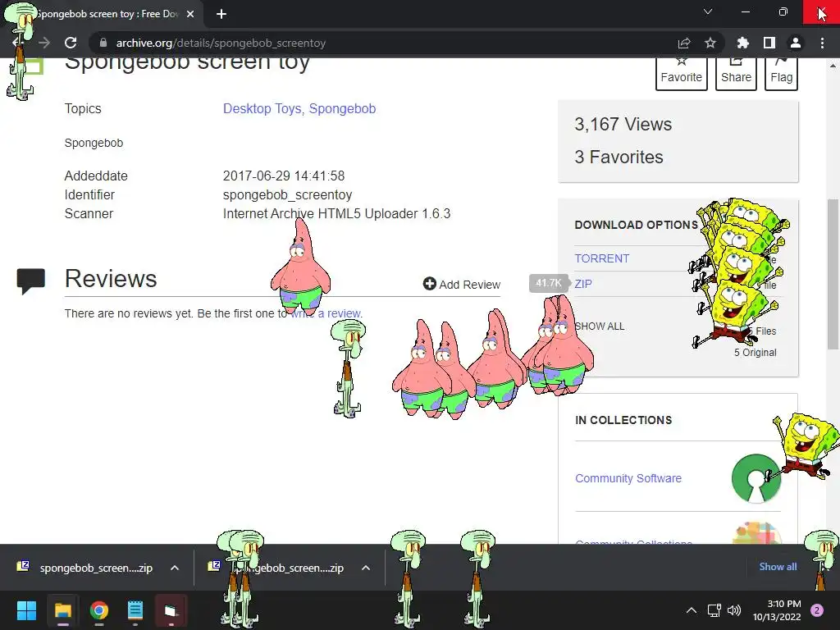Open the share this page icon
840x630 pixels.
point(684,43)
